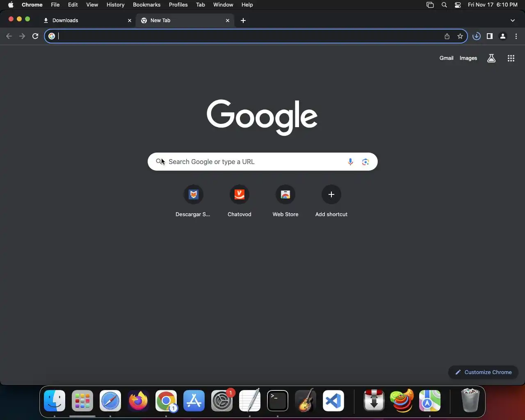This screenshot has width=525, height=420.
Task: Open the Apple menu
Action: click(x=11, y=5)
